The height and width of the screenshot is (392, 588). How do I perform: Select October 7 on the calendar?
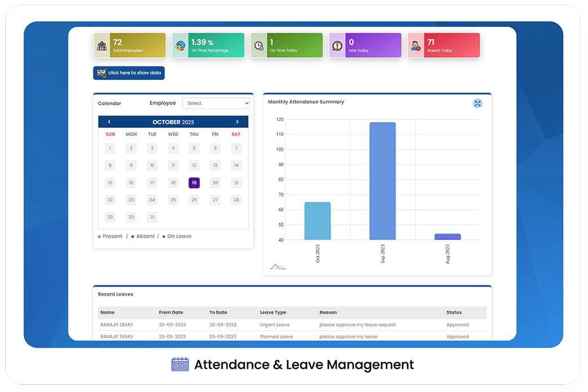(236, 148)
